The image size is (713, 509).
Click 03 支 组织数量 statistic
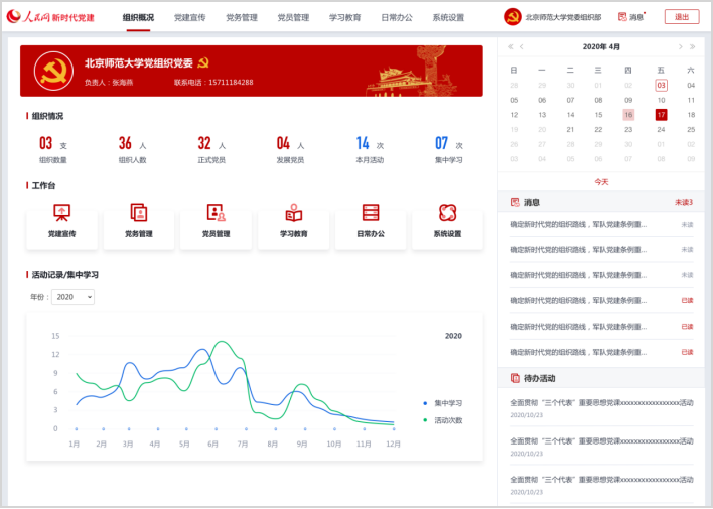click(x=53, y=150)
